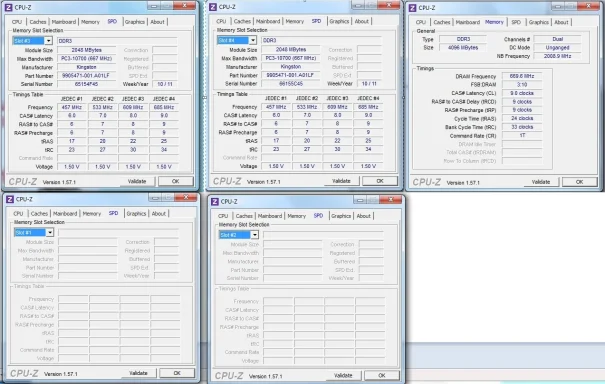Click the empty Module Size field in Slot #1 window
Image resolution: width=605 pixels, height=384 pixels.
click(x=88, y=242)
